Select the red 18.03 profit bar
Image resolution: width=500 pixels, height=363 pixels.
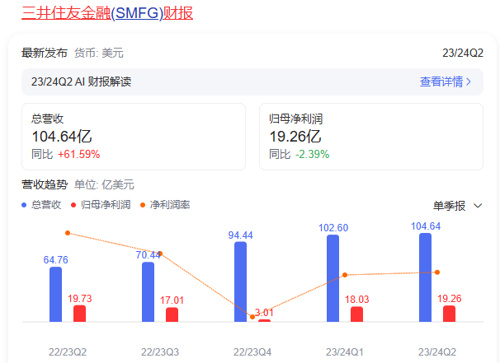click(x=357, y=314)
